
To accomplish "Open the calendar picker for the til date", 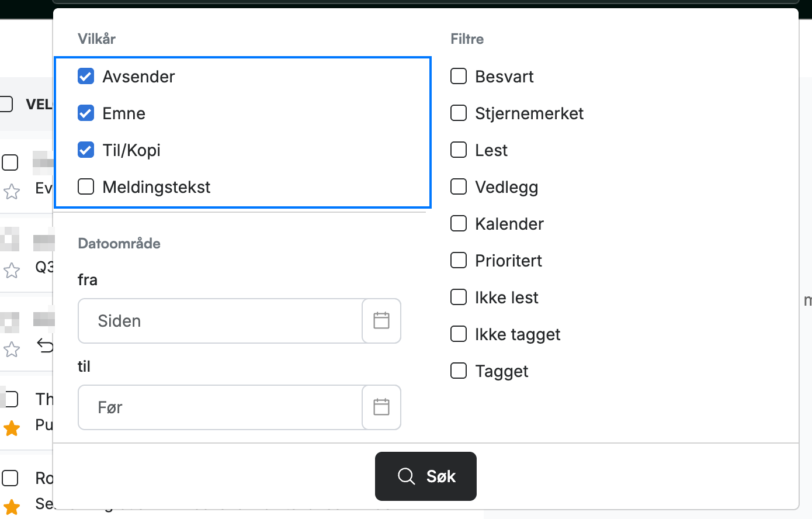I will (381, 407).
